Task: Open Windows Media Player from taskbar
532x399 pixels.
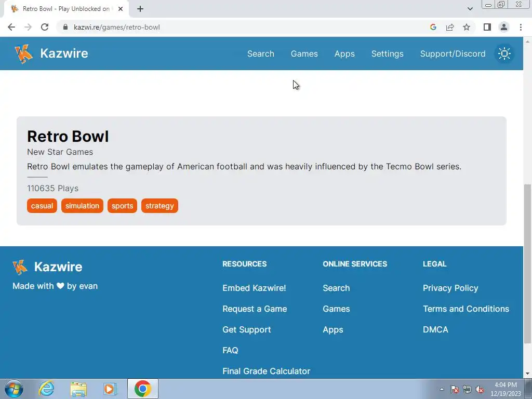Action: coord(110,389)
